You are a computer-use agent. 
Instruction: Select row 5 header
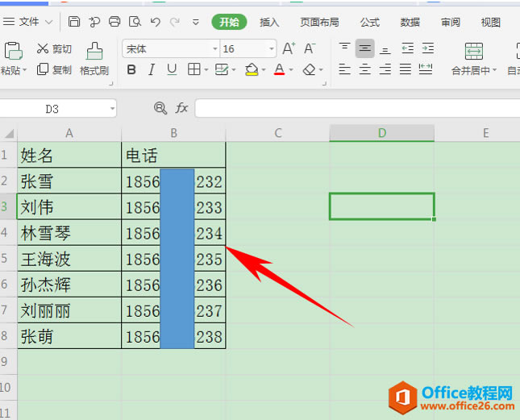8,258
